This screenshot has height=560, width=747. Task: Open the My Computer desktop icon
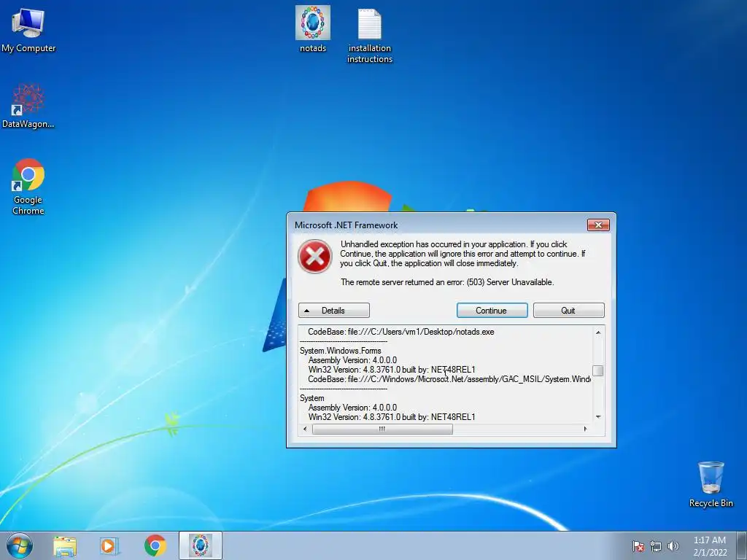click(28, 30)
